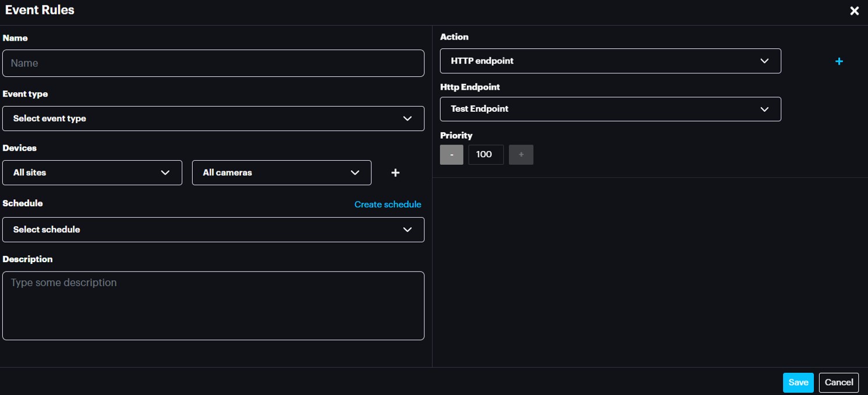Expand the All sites dropdown
868x395 pixels.
pyautogui.click(x=92, y=172)
